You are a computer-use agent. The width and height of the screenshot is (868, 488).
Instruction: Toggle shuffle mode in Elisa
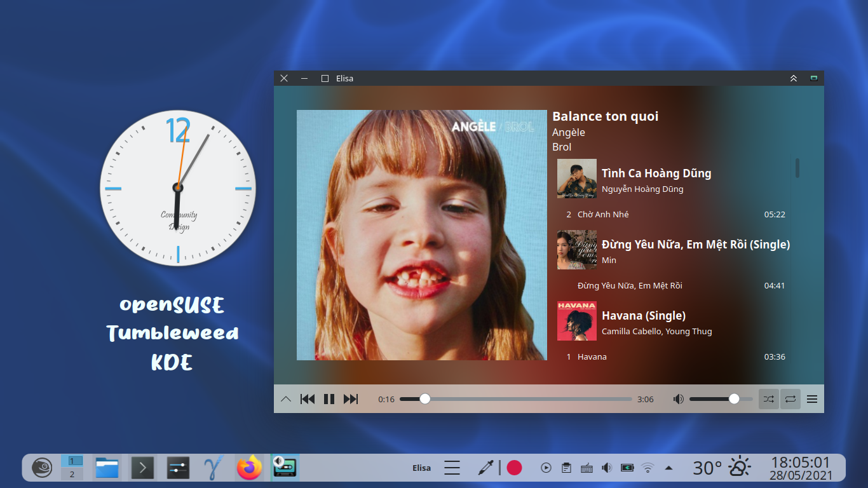[769, 399]
